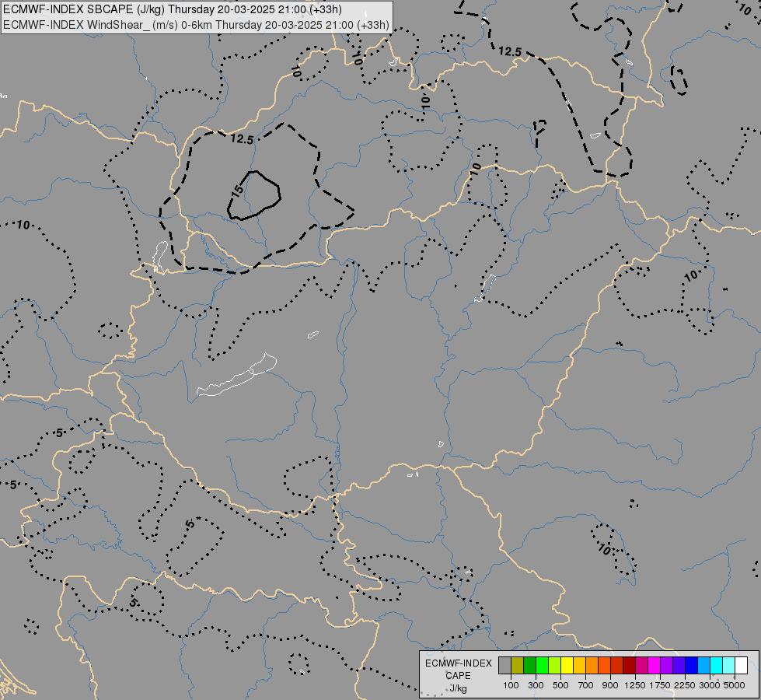Click the '15' contour label
The width and height of the screenshot is (761, 700).
(x=237, y=191)
